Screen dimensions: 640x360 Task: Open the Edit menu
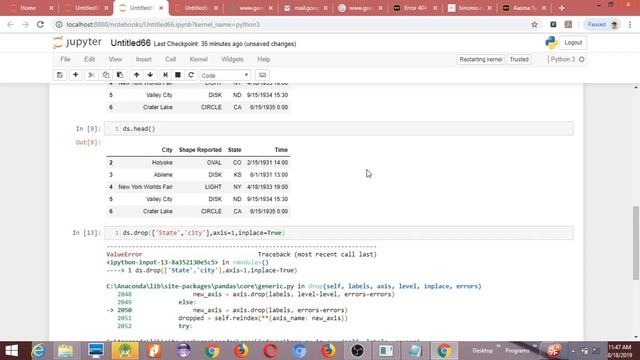(x=89, y=59)
